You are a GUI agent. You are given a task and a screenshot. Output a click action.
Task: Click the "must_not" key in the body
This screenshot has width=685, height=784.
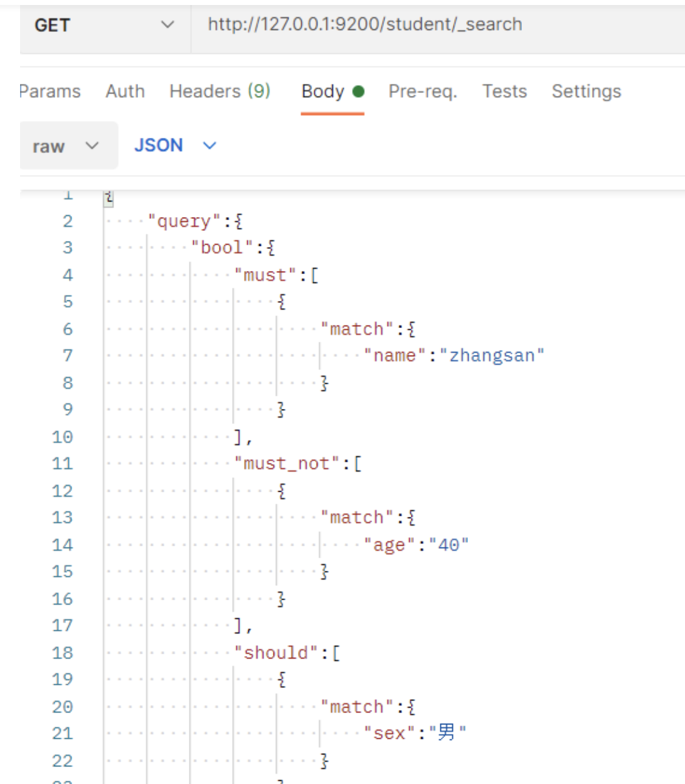coord(287,464)
